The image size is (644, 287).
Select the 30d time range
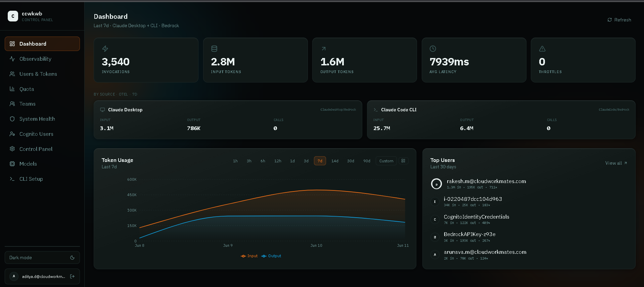351,161
